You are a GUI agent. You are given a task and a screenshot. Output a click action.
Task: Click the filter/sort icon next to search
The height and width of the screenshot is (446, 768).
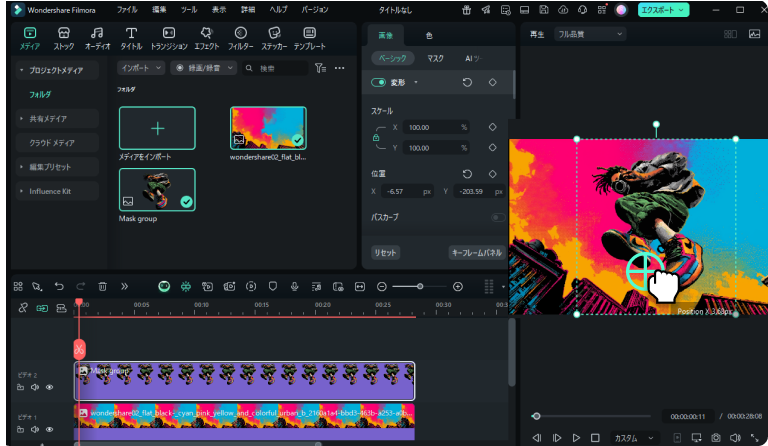pyautogui.click(x=320, y=68)
